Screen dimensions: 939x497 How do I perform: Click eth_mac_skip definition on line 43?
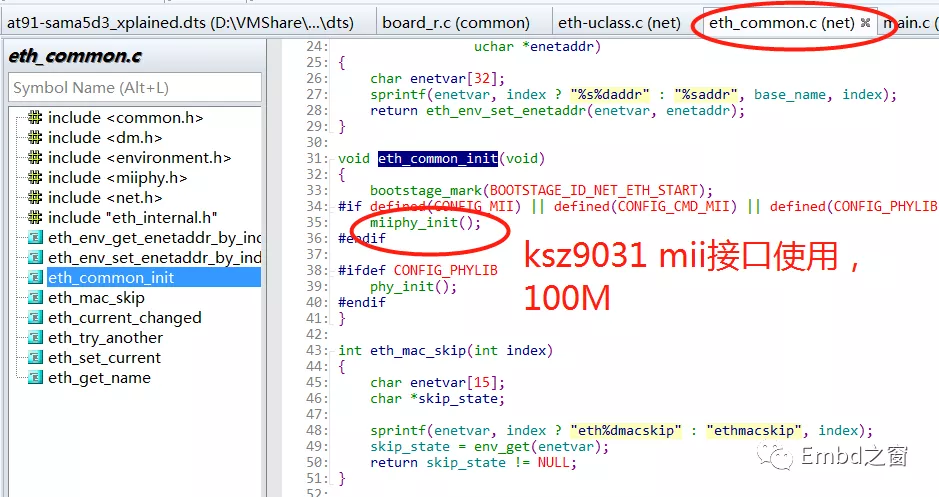[x=418, y=350]
